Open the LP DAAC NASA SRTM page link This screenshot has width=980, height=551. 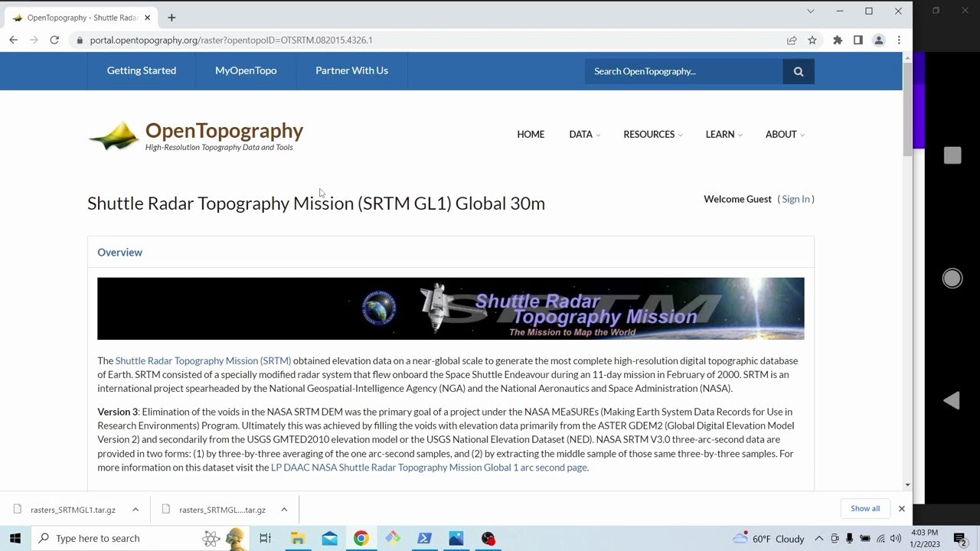click(x=429, y=468)
